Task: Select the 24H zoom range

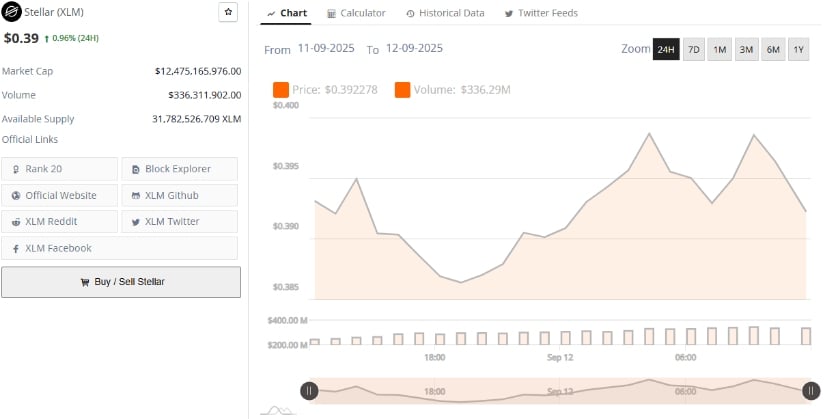Action: (666, 49)
